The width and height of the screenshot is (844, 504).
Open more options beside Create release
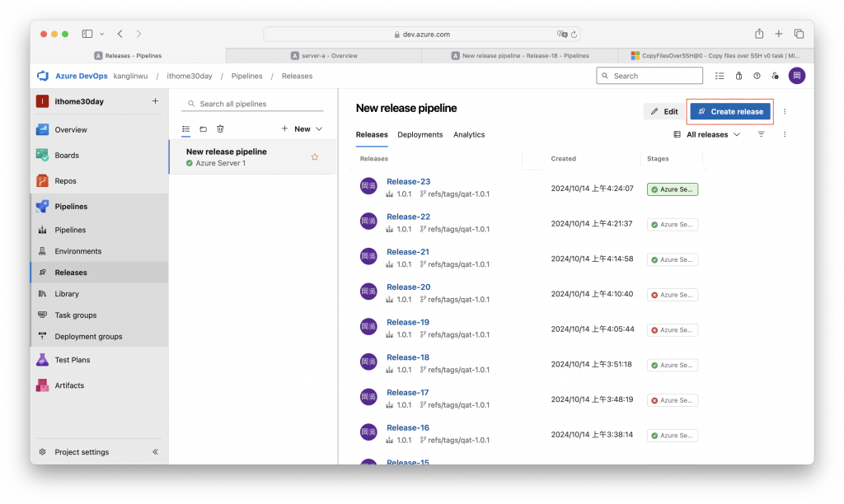coord(785,111)
